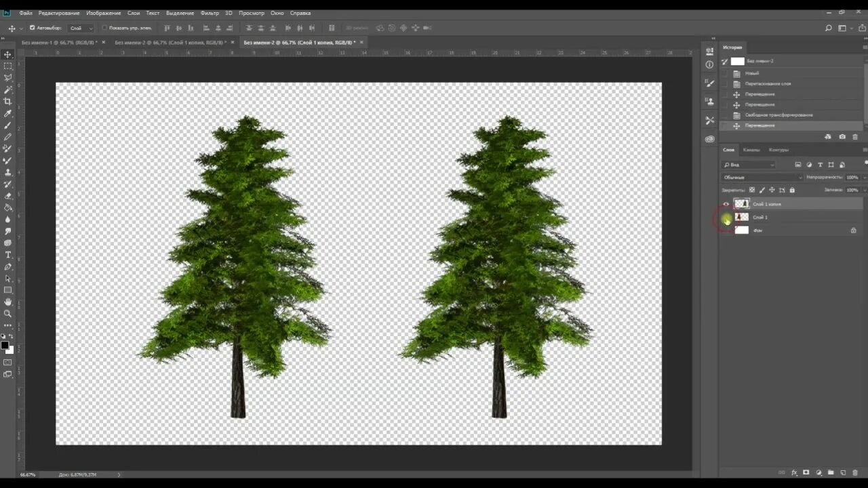
Task: Select the Clone Stamp tool
Action: point(8,172)
